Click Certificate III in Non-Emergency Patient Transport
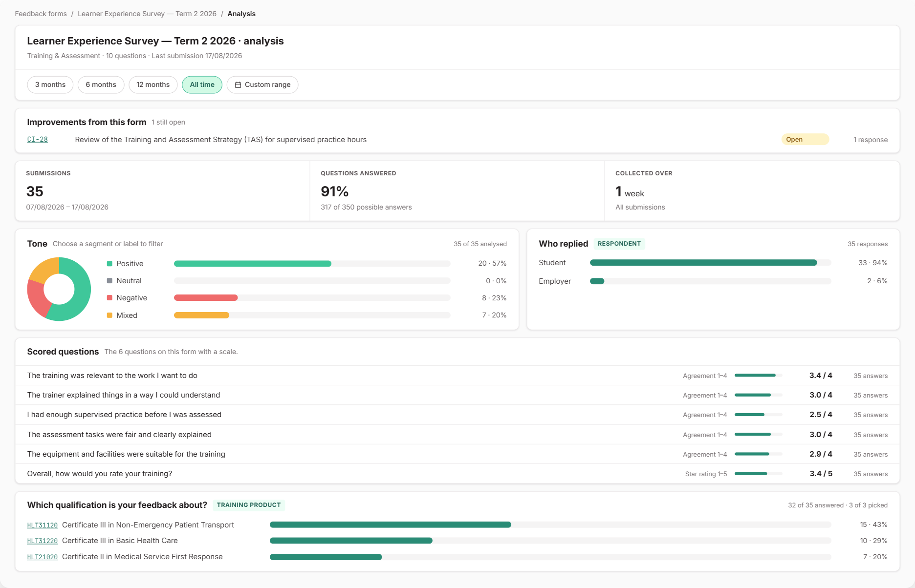This screenshot has width=915, height=588. pyautogui.click(x=148, y=525)
